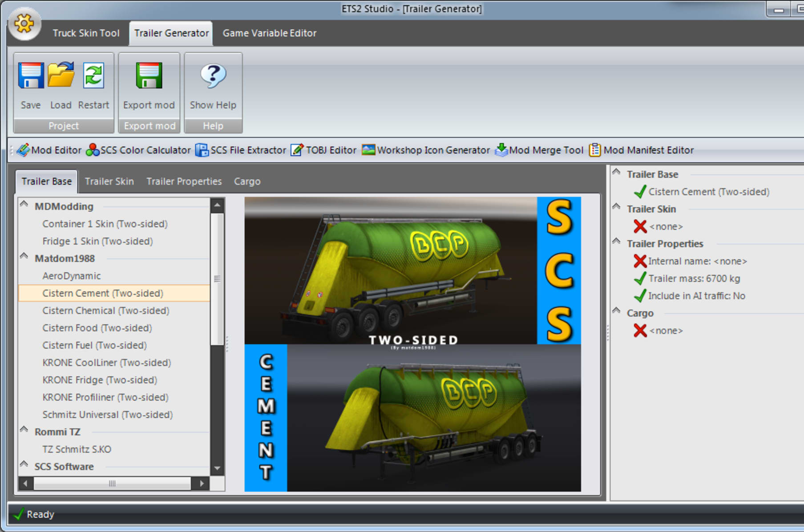
Task: Click the green check next to Ready
Action: coord(18,515)
